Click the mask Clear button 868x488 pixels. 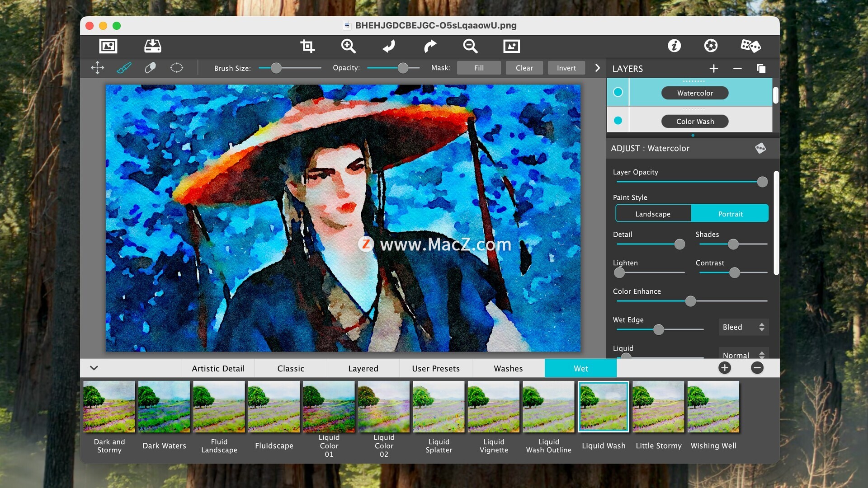click(x=524, y=68)
